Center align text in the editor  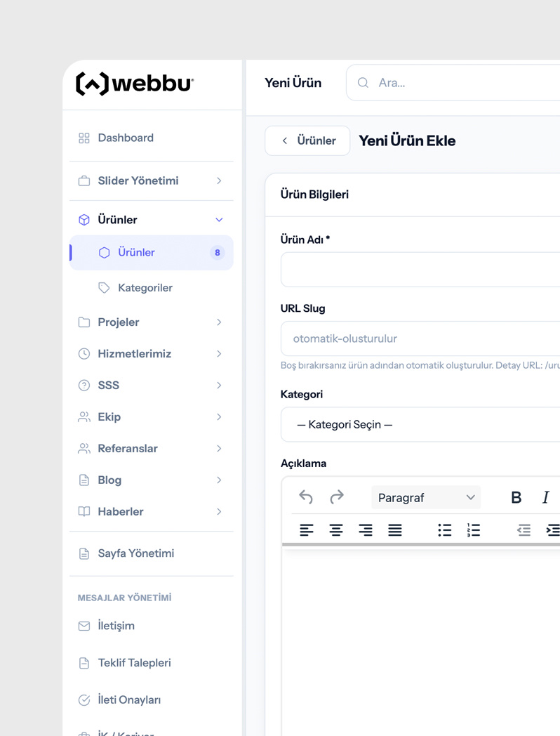point(336,530)
